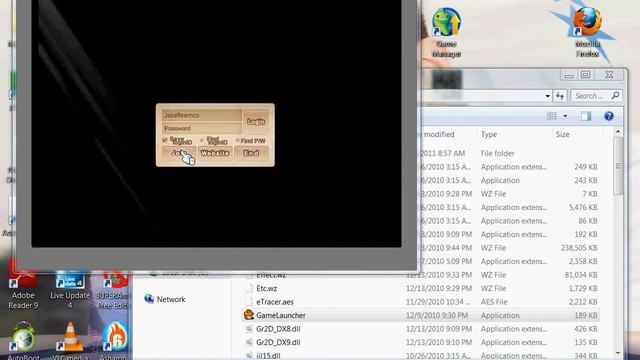
Task: Focus the Password input field
Action: point(202,128)
